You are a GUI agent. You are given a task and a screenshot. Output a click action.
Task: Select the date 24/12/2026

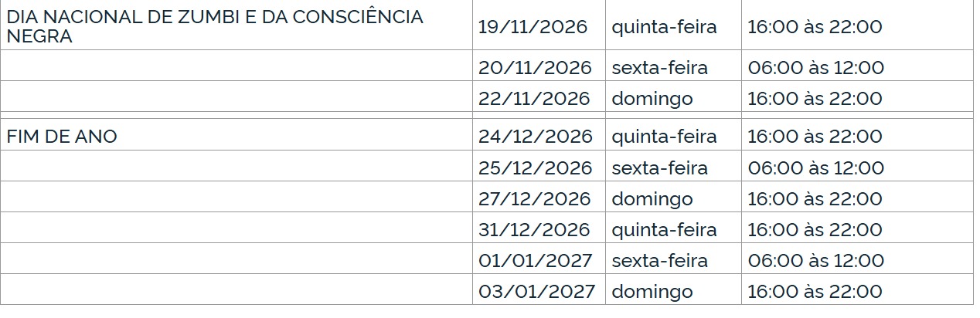[x=536, y=137]
